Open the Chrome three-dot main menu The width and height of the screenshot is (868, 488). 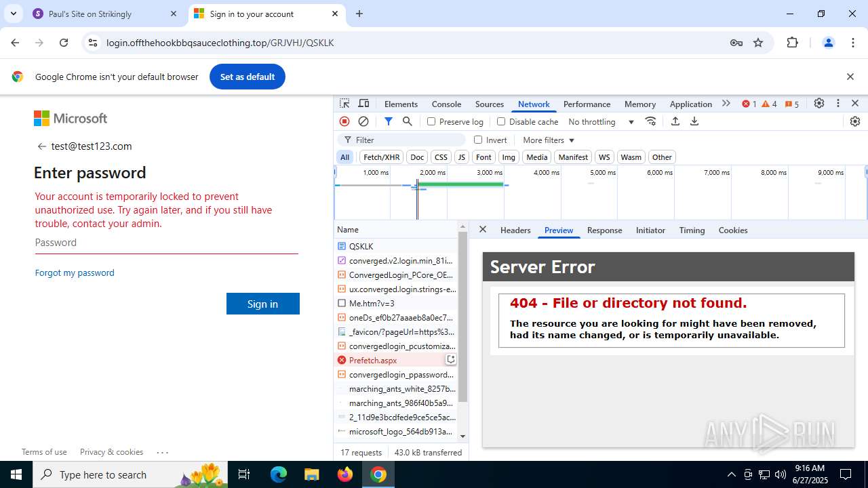point(853,43)
